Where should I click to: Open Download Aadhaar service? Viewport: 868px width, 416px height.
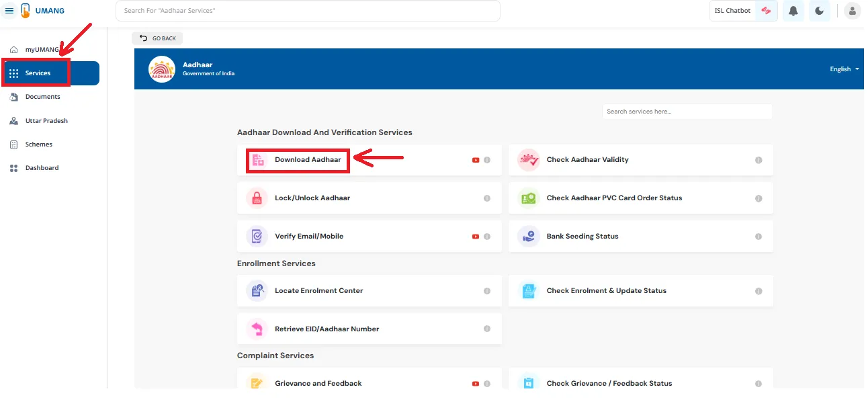click(x=308, y=160)
